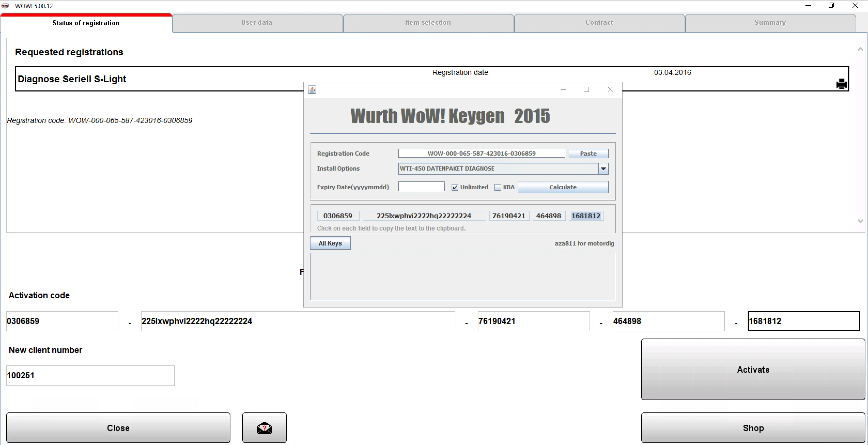Enable the KBA checkbox

498,187
